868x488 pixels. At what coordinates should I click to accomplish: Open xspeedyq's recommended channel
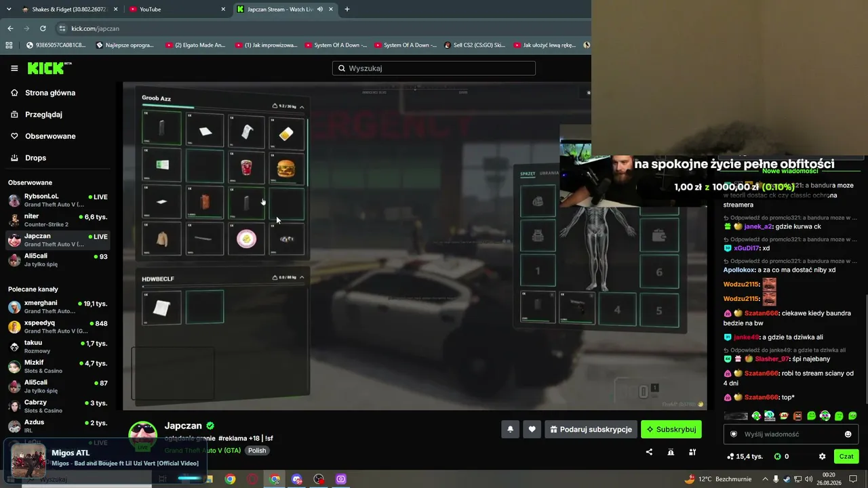click(x=58, y=327)
